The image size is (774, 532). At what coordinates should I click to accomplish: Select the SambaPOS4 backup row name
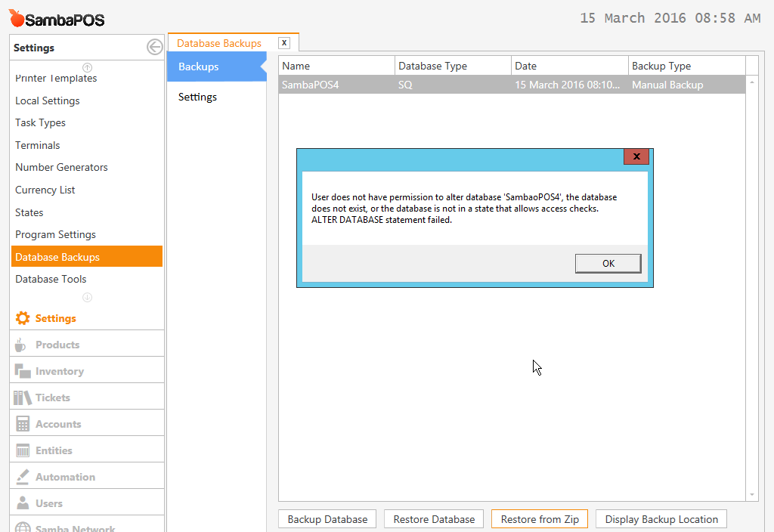click(311, 85)
